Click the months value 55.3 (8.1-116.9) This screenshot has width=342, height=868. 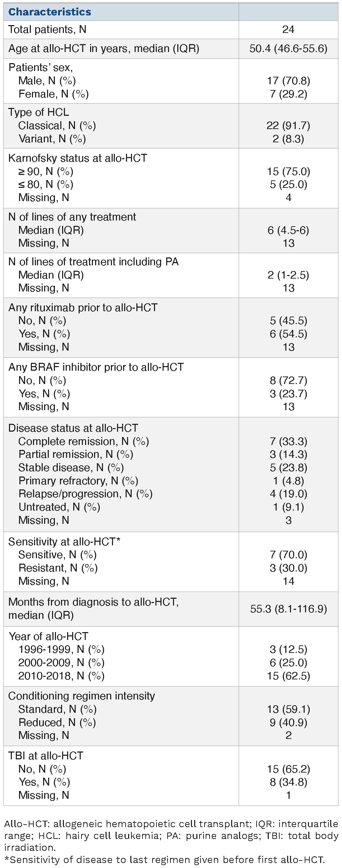288,609
